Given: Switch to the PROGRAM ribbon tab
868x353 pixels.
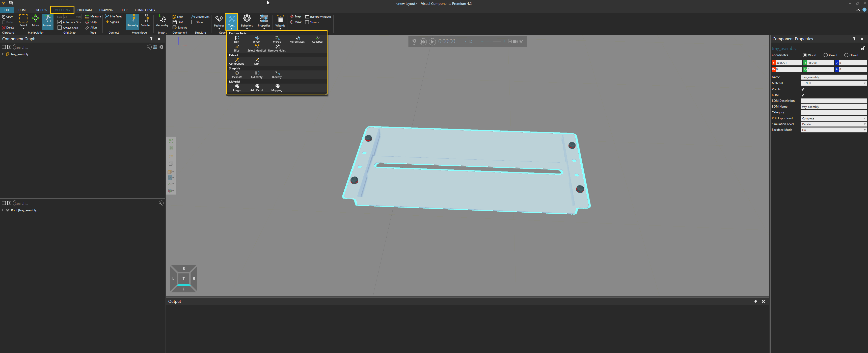Looking at the screenshot, I should click(85, 10).
